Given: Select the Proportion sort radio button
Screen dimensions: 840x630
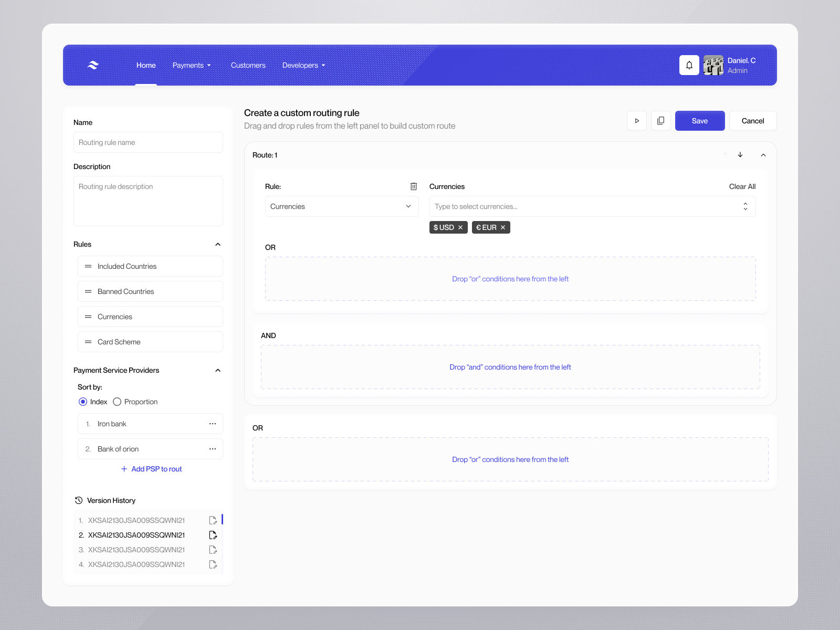Looking at the screenshot, I should tap(117, 402).
